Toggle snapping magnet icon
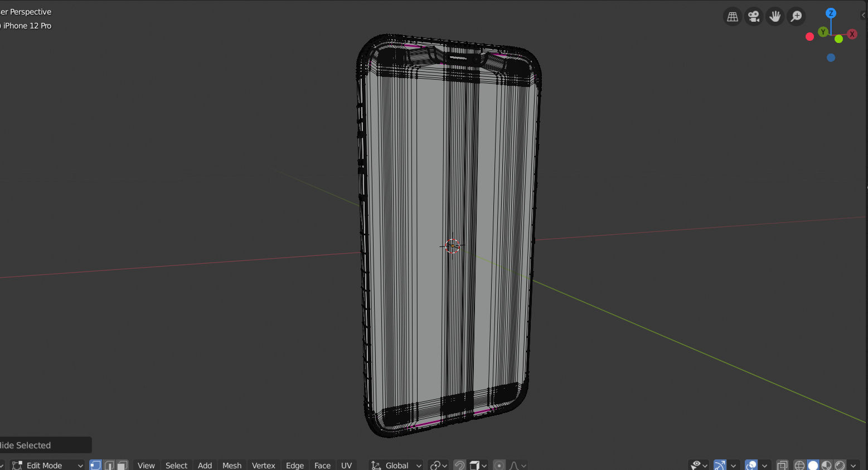868x470 pixels. click(459, 465)
